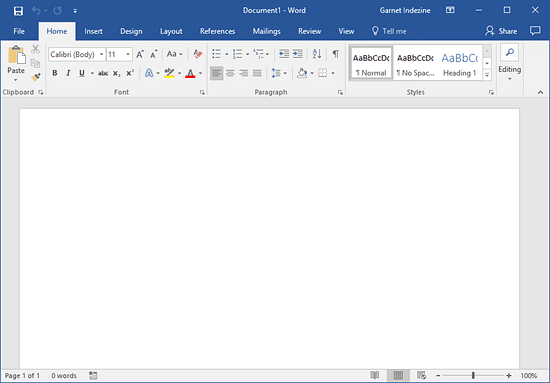550x383 pixels.
Task: Open the Mailings tab
Action: pos(267,31)
